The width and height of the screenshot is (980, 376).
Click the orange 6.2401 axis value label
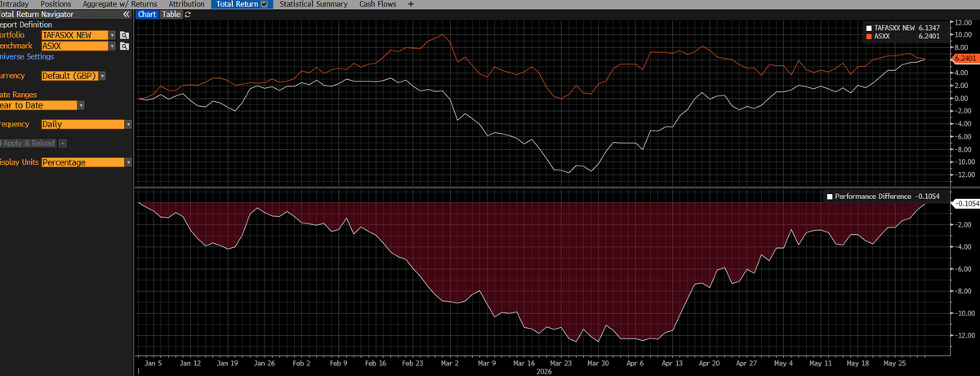point(965,60)
